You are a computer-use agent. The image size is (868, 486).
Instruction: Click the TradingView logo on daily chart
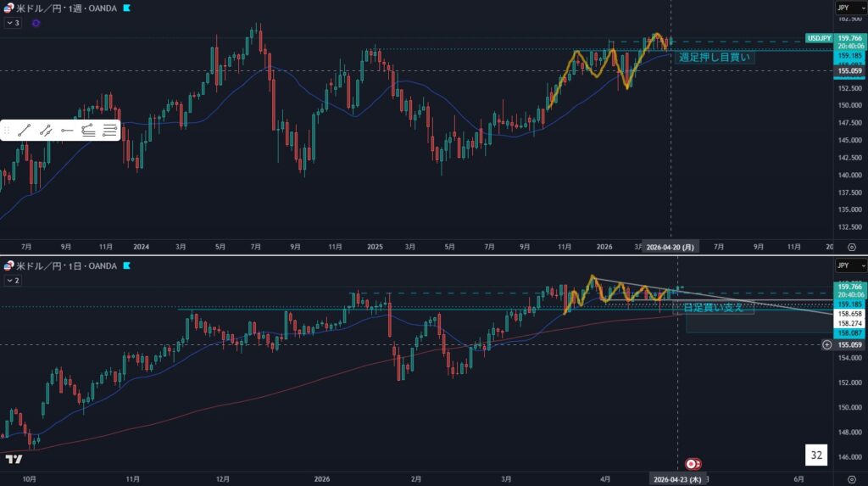click(x=14, y=459)
